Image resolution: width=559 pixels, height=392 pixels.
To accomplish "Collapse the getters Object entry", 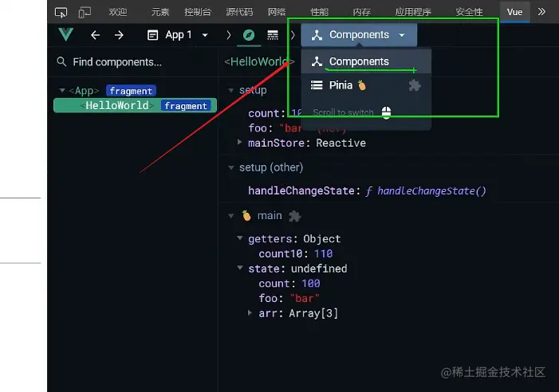I will click(239, 238).
